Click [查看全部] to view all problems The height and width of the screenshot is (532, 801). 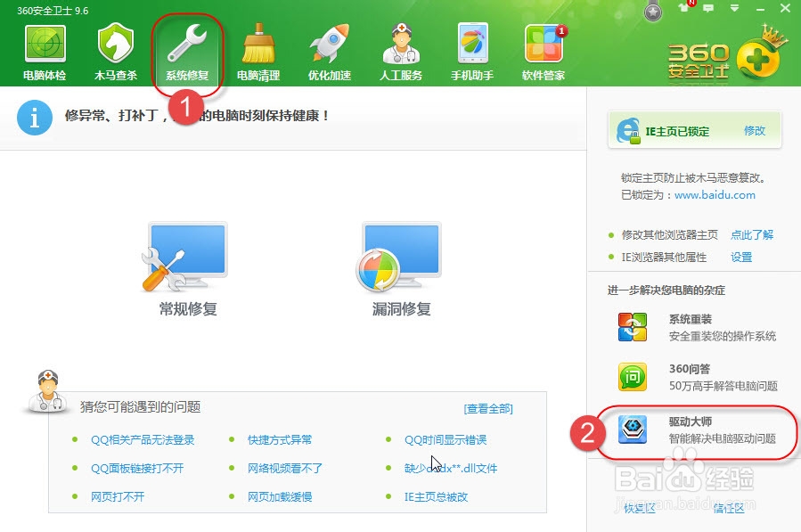coord(488,408)
